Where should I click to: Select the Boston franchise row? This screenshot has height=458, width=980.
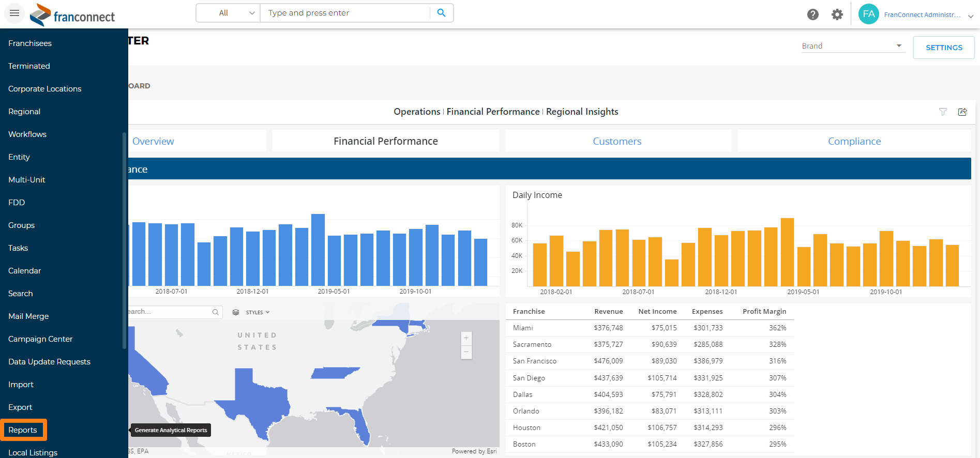pyautogui.click(x=650, y=445)
